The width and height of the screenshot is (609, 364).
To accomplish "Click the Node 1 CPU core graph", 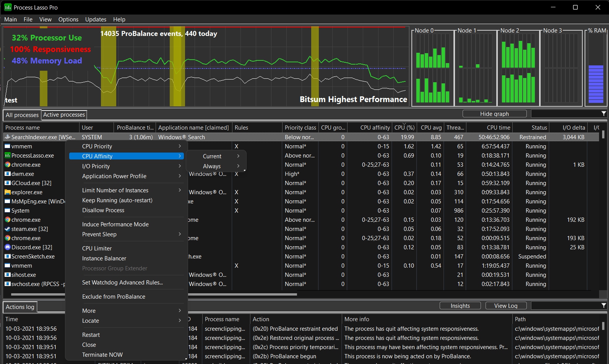I will pos(476,68).
